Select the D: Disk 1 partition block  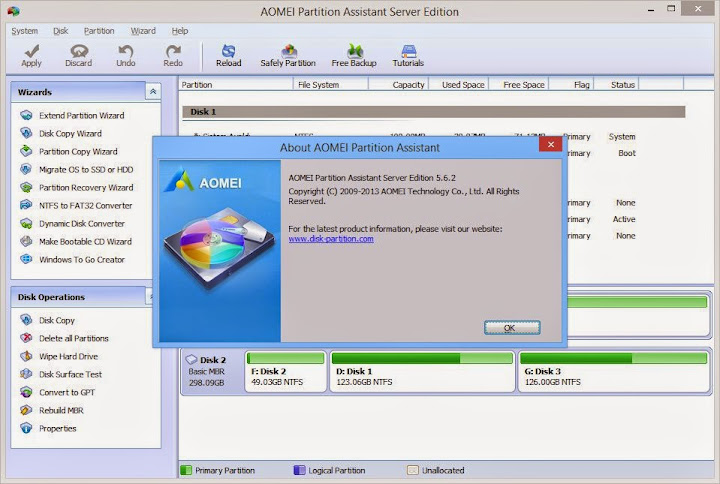click(422, 372)
